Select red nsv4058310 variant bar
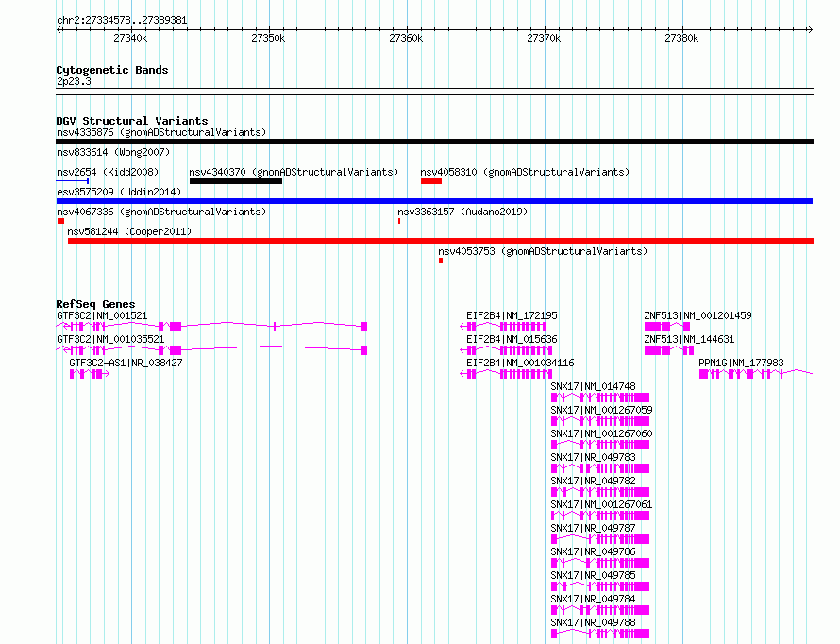This screenshot has height=644, width=840. [431, 181]
